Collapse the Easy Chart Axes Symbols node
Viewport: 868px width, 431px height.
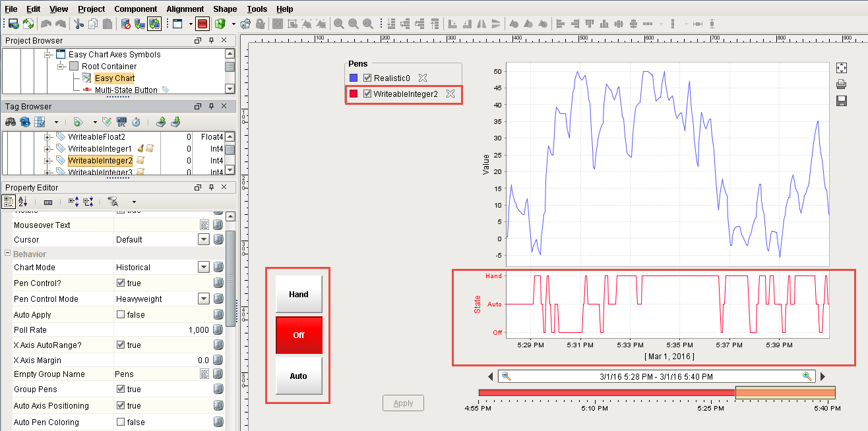47,55
